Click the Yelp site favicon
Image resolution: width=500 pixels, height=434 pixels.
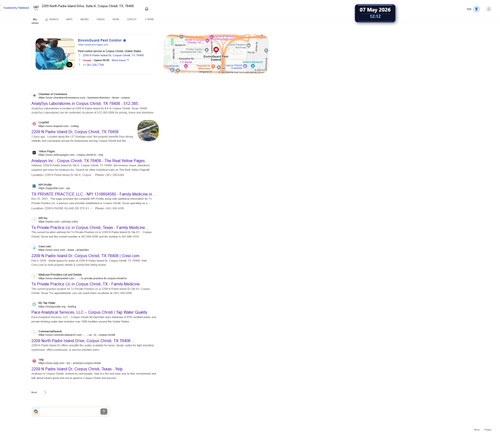[x=34, y=361]
